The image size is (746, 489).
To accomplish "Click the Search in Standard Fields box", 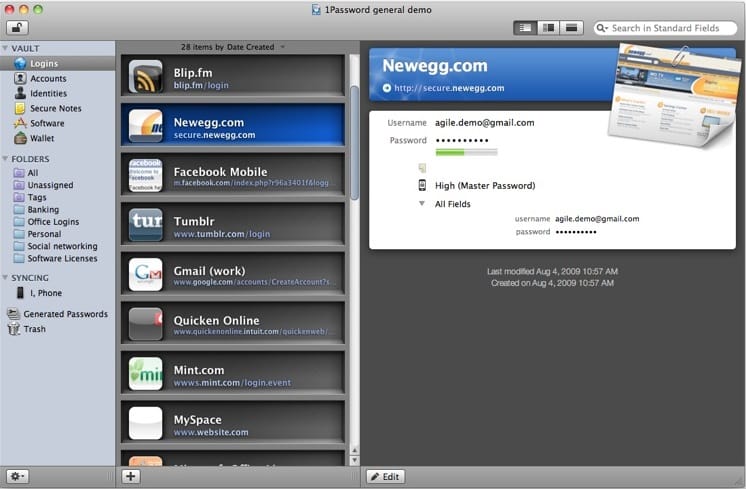I will click(x=665, y=28).
